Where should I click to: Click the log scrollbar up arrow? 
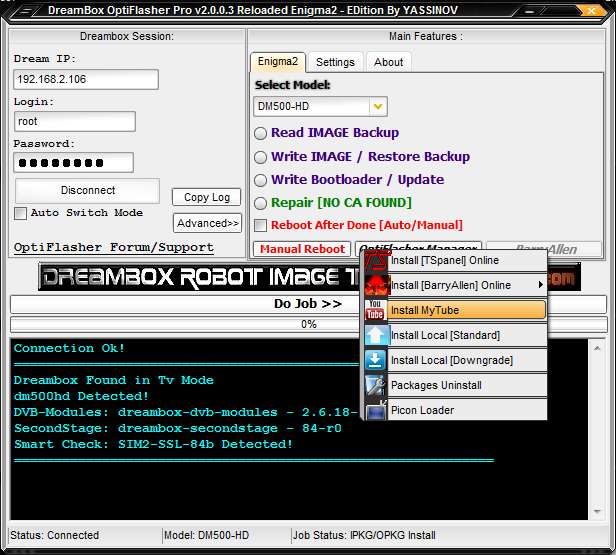[597, 348]
